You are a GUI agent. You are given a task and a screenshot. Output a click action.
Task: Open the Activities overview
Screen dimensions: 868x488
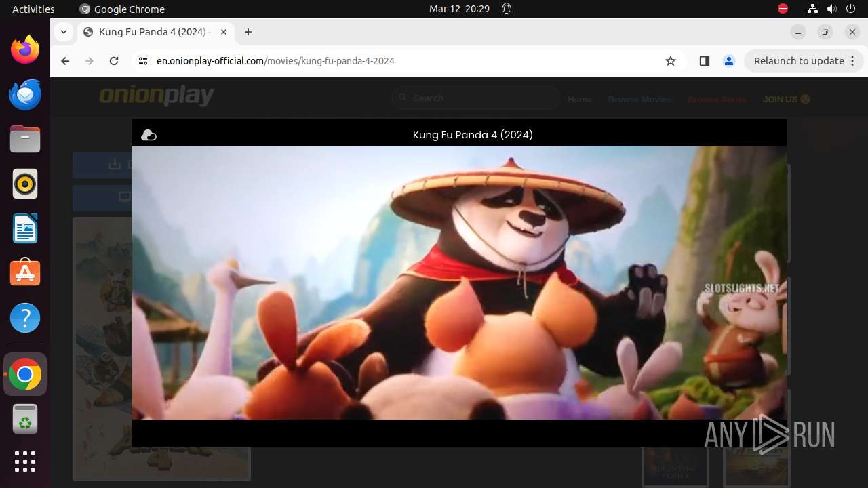(33, 9)
